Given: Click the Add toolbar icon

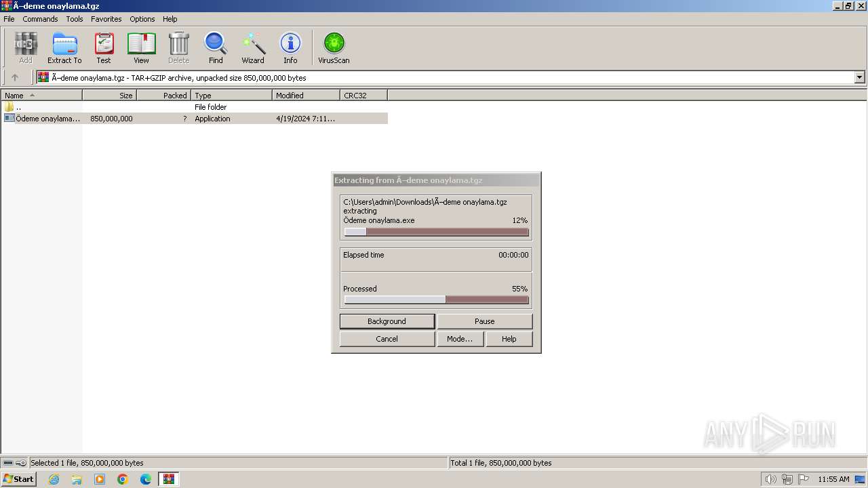Looking at the screenshot, I should (26, 48).
